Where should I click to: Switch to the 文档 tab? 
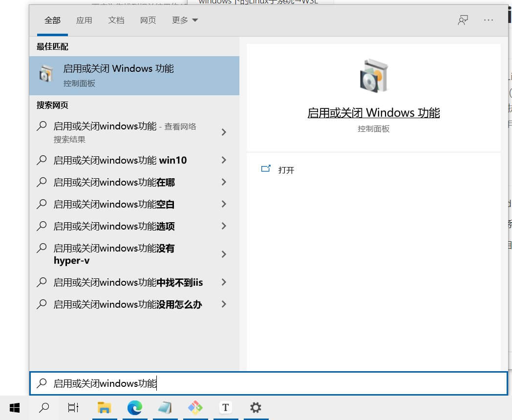point(116,20)
